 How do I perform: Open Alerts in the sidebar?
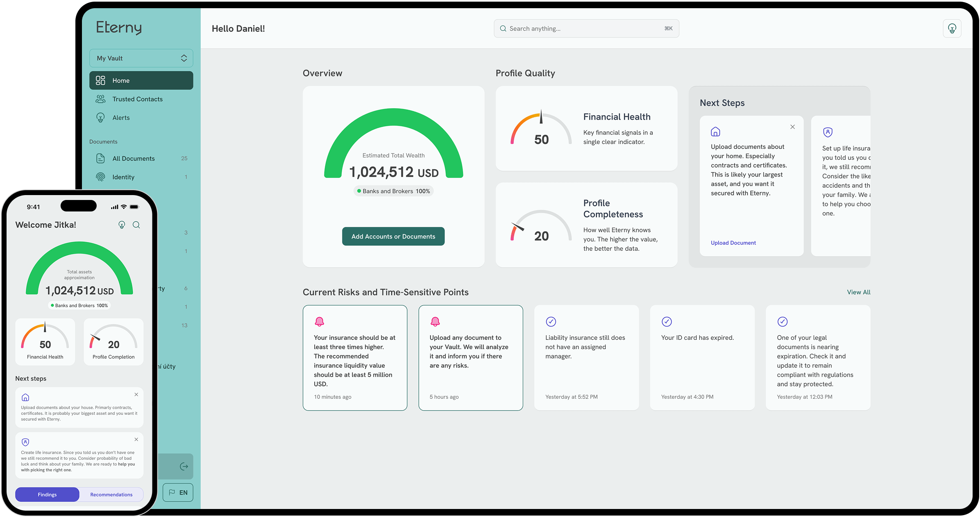click(x=120, y=118)
